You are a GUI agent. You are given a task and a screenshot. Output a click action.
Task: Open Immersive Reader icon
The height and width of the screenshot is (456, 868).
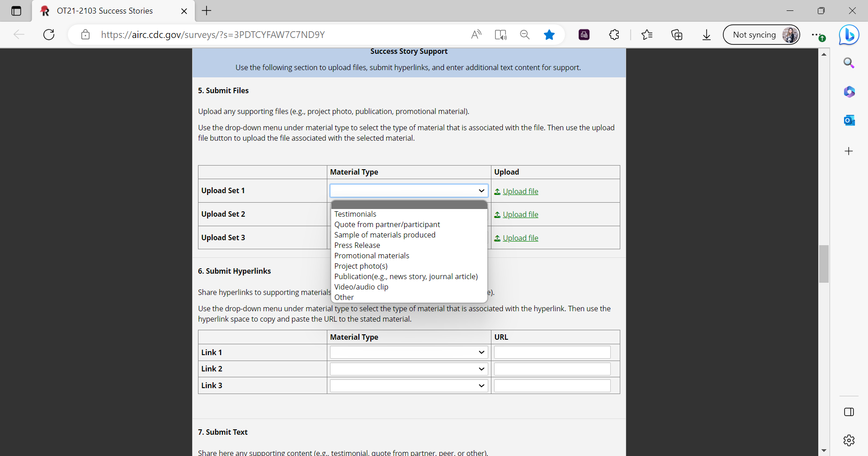(500, 35)
